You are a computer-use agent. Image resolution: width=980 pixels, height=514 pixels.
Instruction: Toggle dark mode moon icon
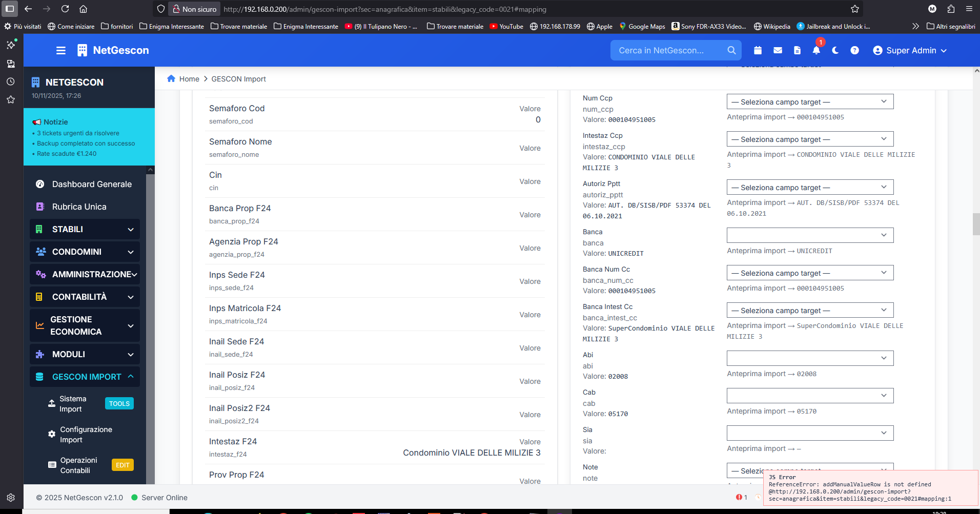(x=835, y=50)
